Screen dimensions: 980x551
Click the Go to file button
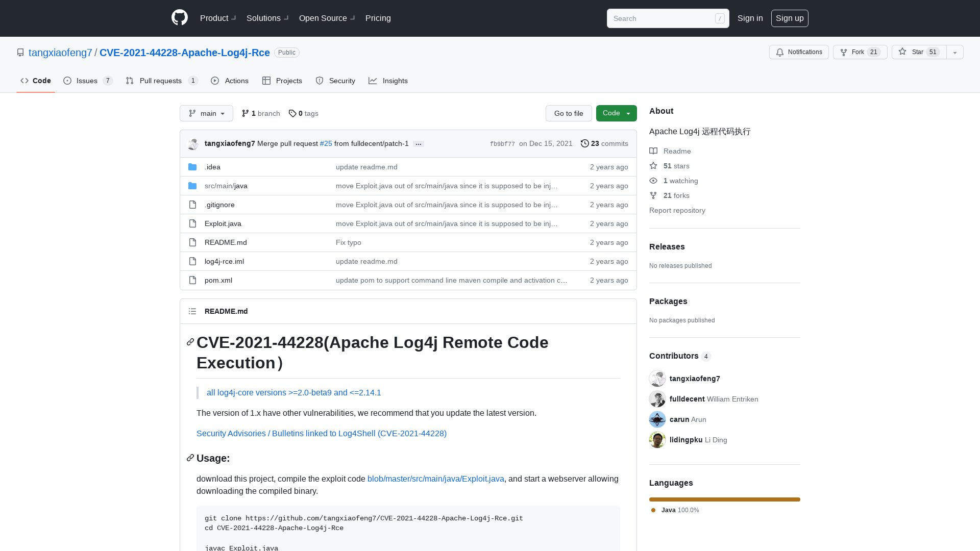tap(569, 113)
